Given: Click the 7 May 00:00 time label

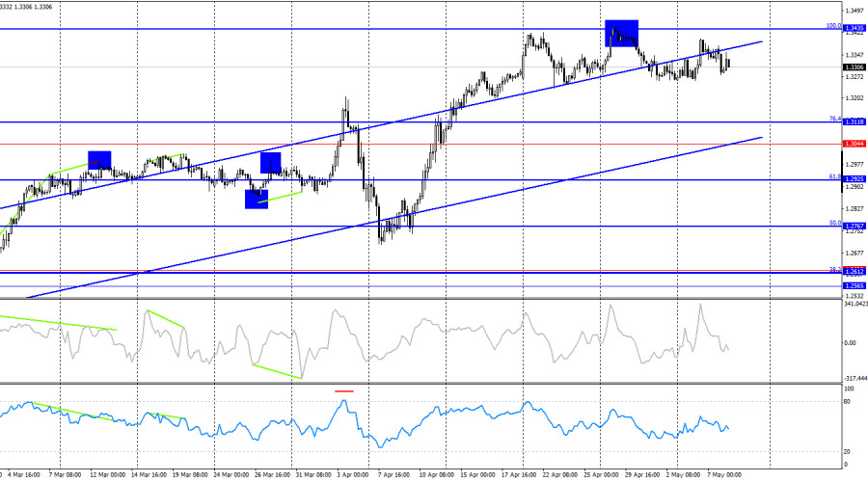Looking at the screenshot, I should [724, 475].
